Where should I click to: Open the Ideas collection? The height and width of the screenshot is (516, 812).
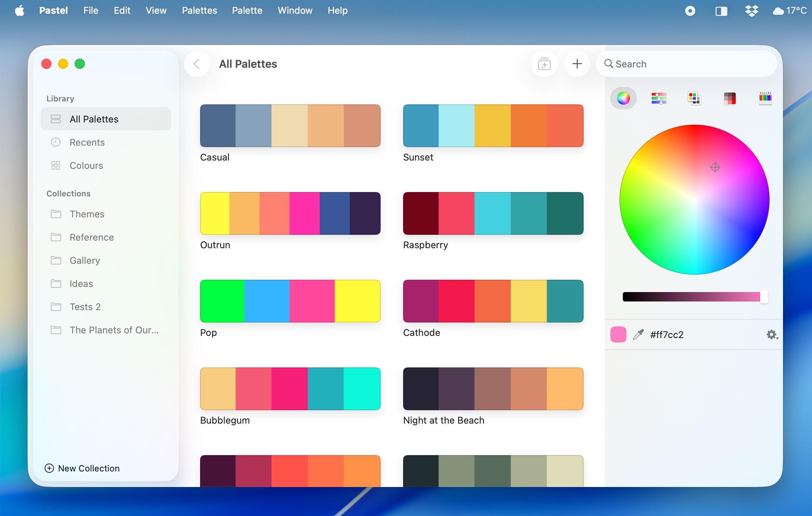pyautogui.click(x=105, y=283)
